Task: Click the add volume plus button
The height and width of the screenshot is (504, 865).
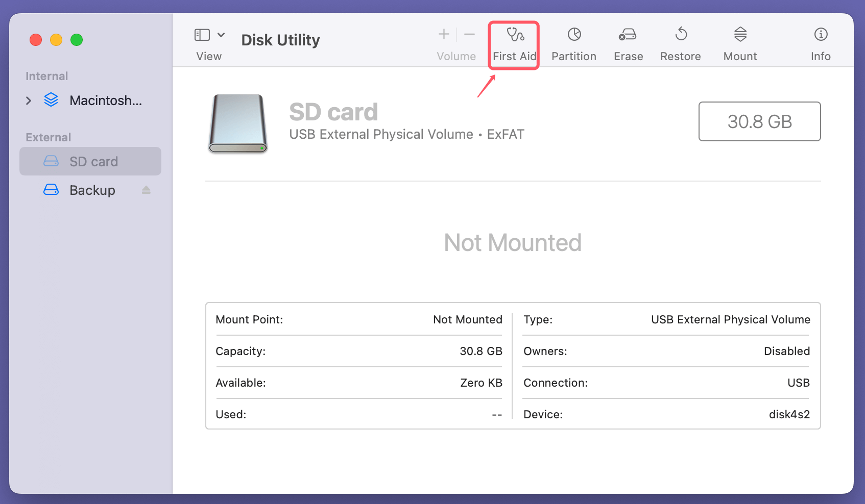Action: [x=444, y=35]
